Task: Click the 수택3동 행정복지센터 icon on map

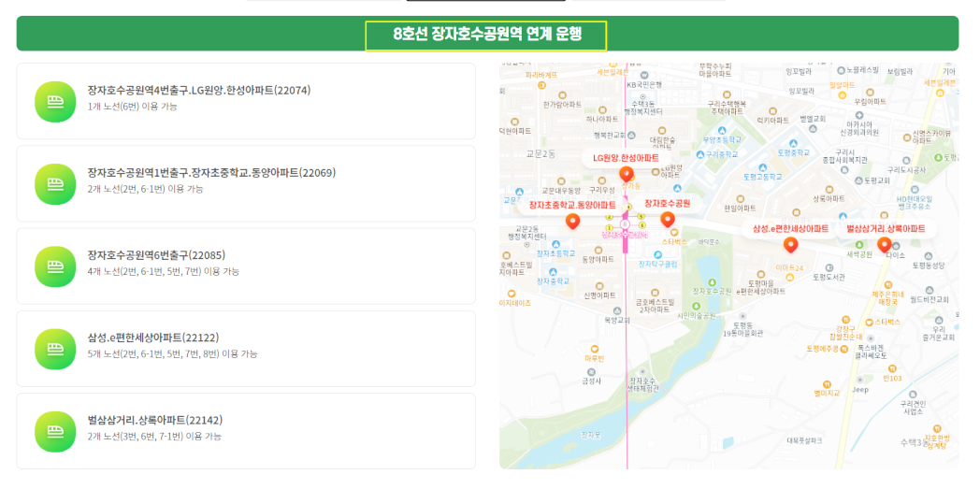Action: tap(643, 97)
